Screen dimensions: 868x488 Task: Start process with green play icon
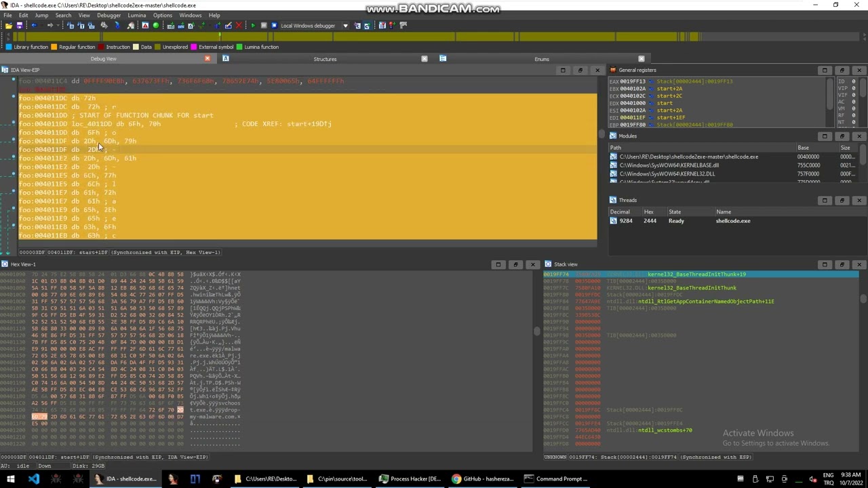pyautogui.click(x=253, y=26)
